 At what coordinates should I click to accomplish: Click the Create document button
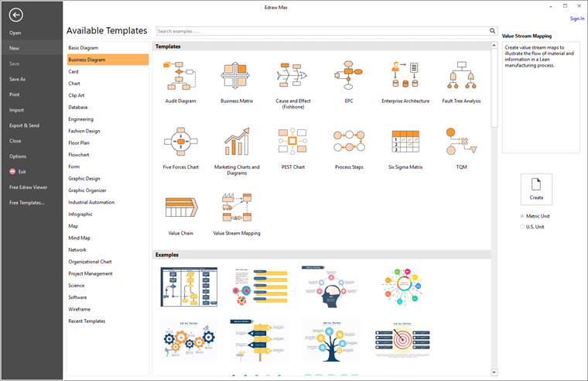536,189
